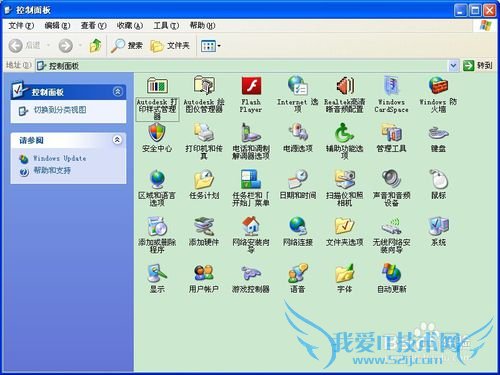Click the Back (后退) toolbar button

[24, 45]
